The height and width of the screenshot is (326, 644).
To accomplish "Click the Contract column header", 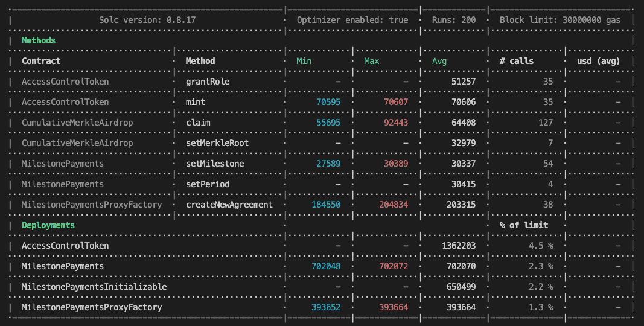I will tap(41, 61).
